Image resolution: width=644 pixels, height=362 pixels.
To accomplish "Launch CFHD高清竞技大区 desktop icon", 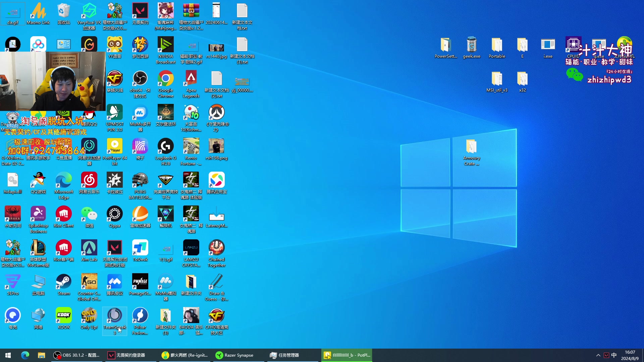I will [217, 321].
